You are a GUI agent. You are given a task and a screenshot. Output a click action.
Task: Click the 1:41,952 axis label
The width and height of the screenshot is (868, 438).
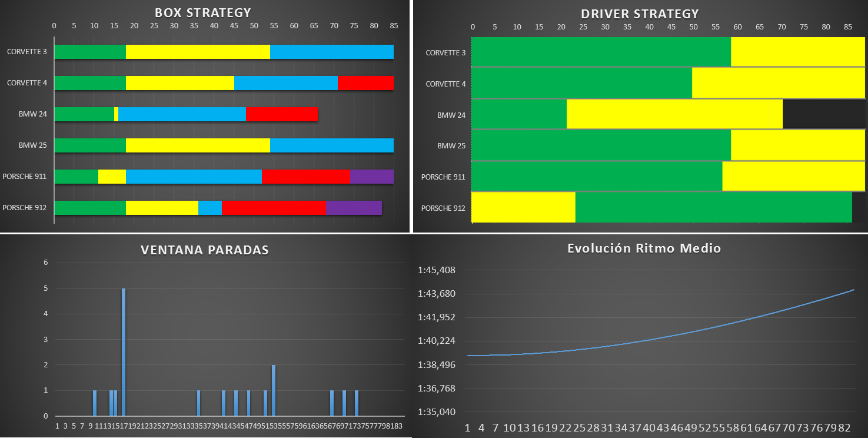tap(436, 317)
